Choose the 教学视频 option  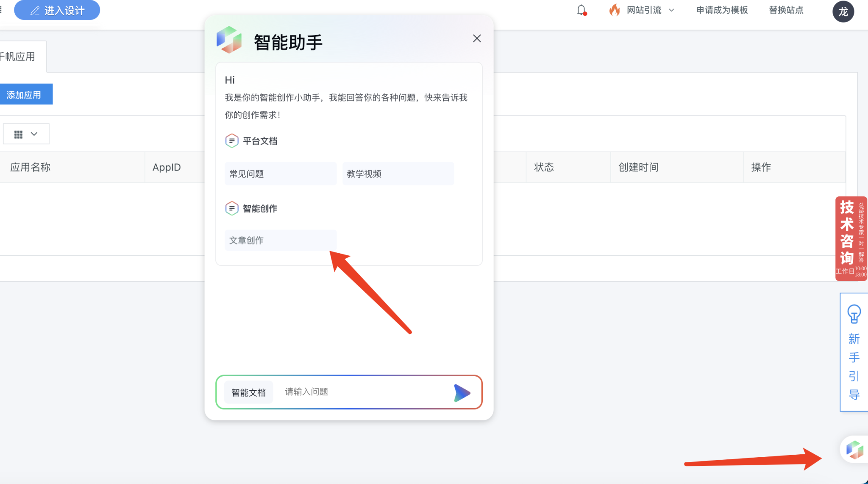[x=398, y=174]
